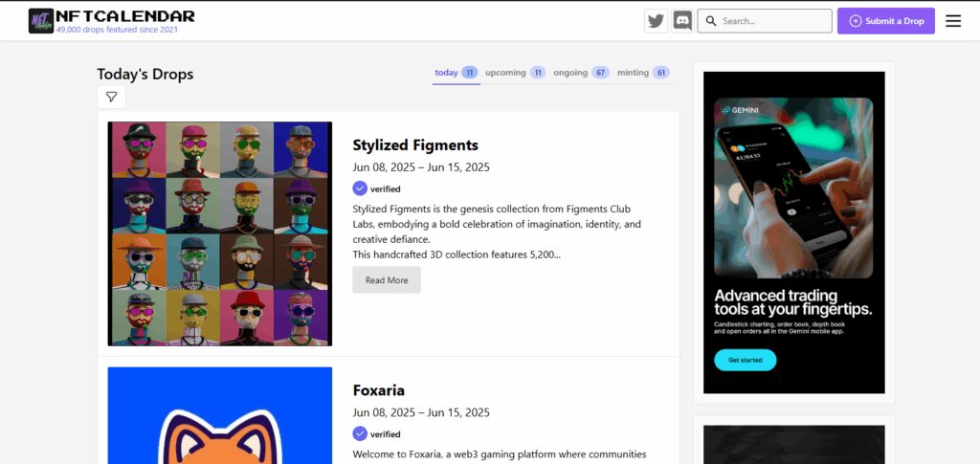This screenshot has height=464, width=980.
Task: Click the Submit a Drop button
Action: coord(885,21)
